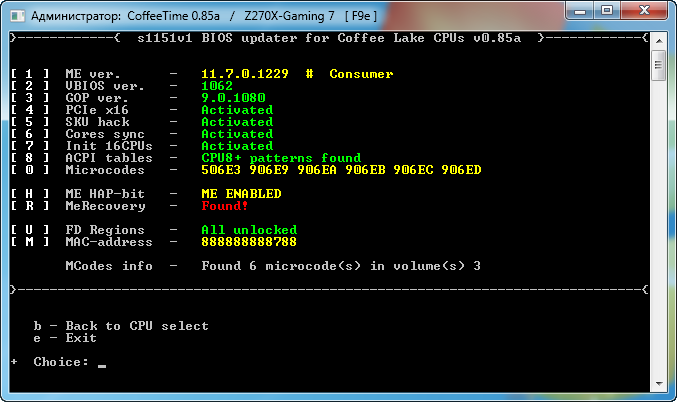
Task: Click the 'MCodes info' label
Action: [109, 266]
